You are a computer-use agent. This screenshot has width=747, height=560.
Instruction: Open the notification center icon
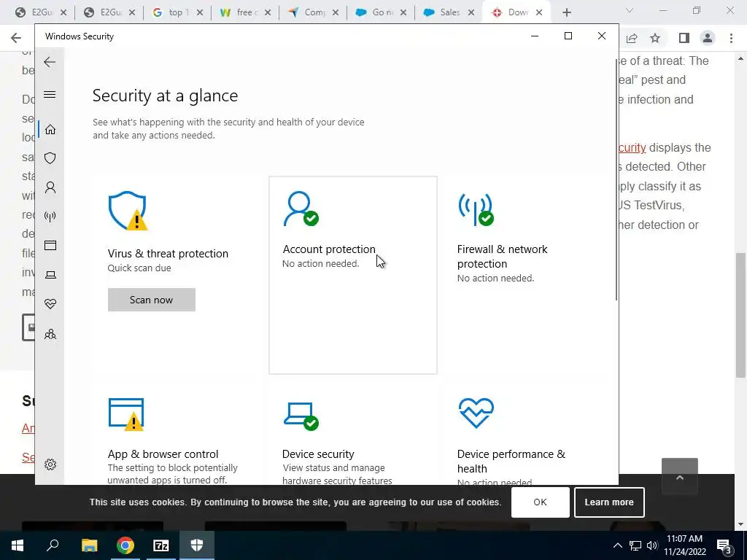[724, 545]
